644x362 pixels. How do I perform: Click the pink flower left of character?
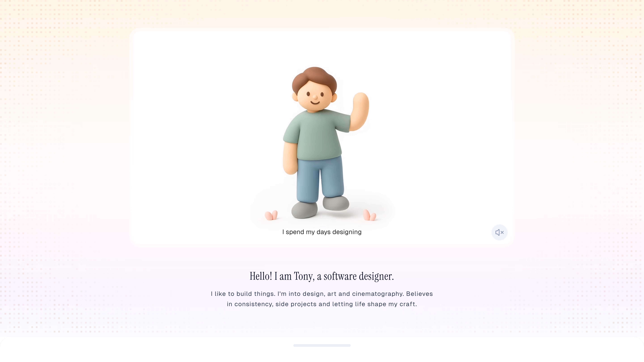coord(271,215)
